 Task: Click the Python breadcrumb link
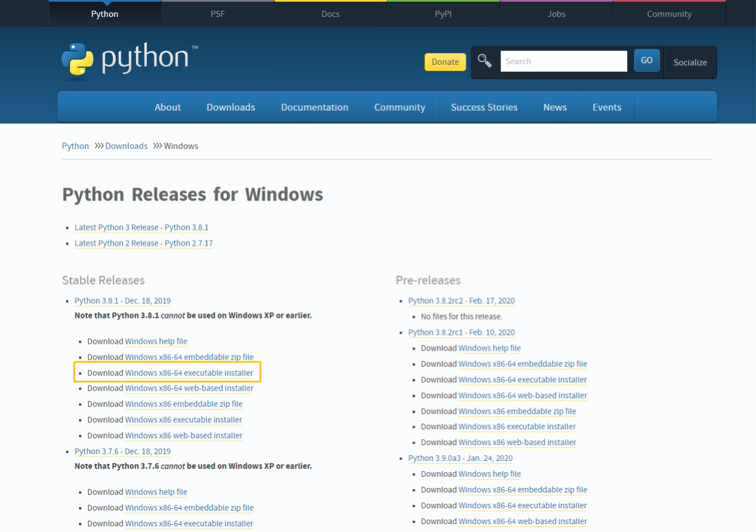click(x=76, y=146)
